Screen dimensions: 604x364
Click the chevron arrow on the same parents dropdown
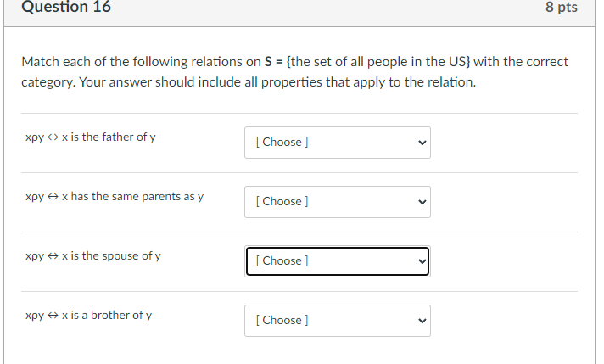coord(420,201)
